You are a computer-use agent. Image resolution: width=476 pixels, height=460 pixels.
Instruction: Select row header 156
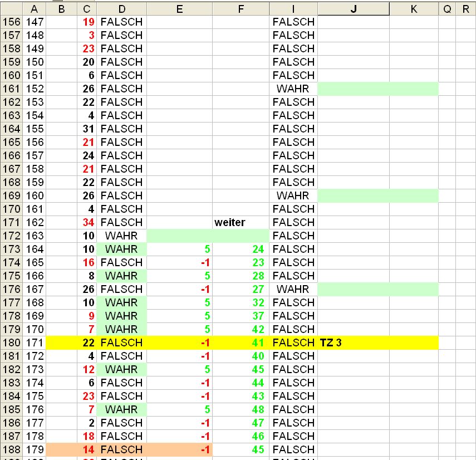11,22
